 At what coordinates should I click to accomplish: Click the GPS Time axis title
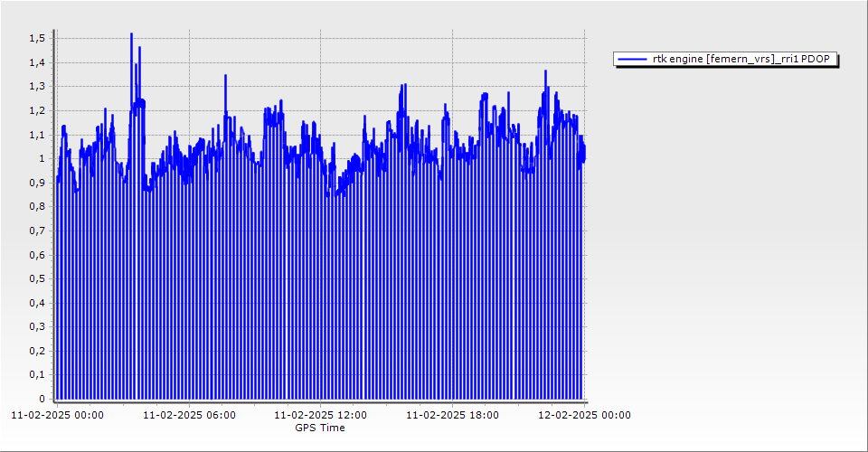tap(320, 428)
